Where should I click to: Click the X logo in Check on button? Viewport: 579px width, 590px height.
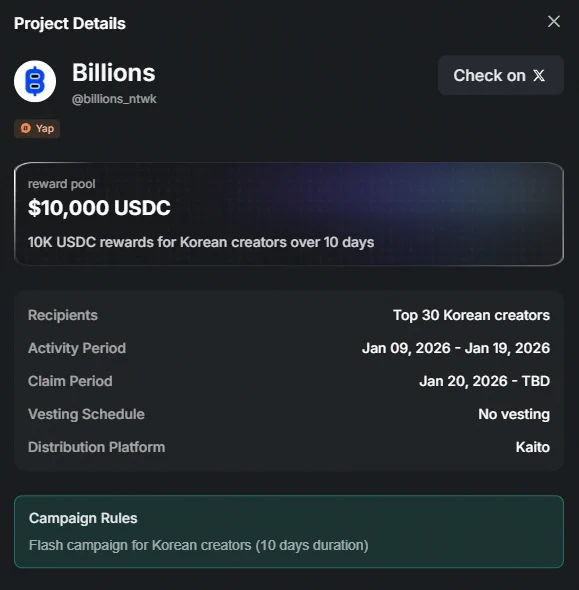point(539,76)
